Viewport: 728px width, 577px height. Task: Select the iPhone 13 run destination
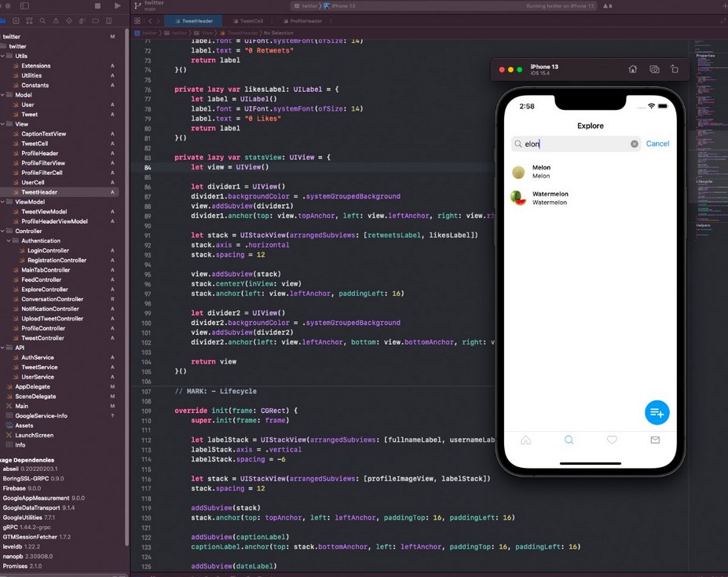pos(339,6)
